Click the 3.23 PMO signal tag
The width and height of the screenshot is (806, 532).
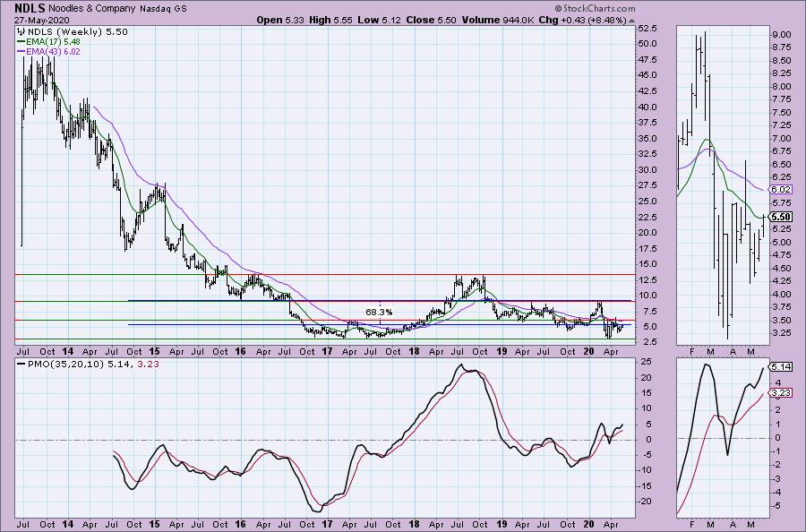780,392
